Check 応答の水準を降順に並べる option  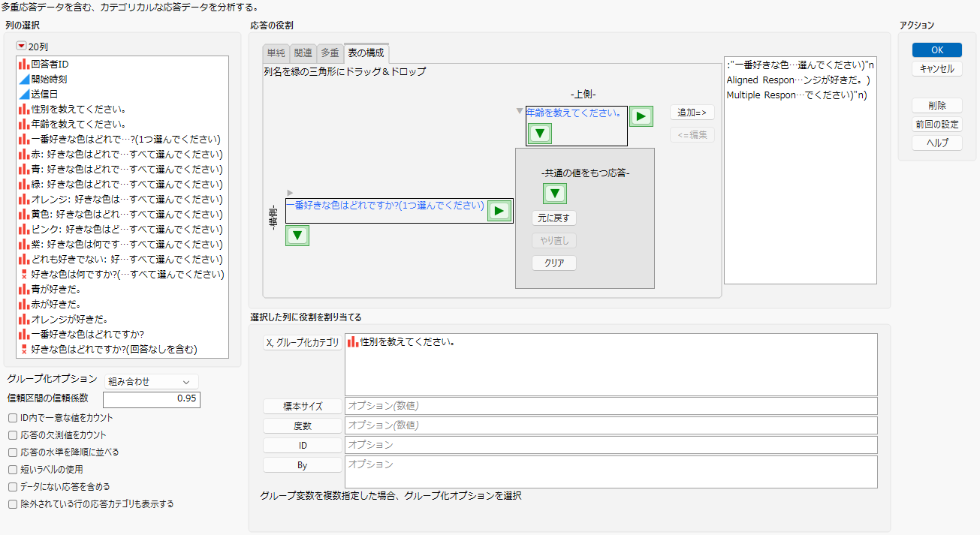pos(13,452)
